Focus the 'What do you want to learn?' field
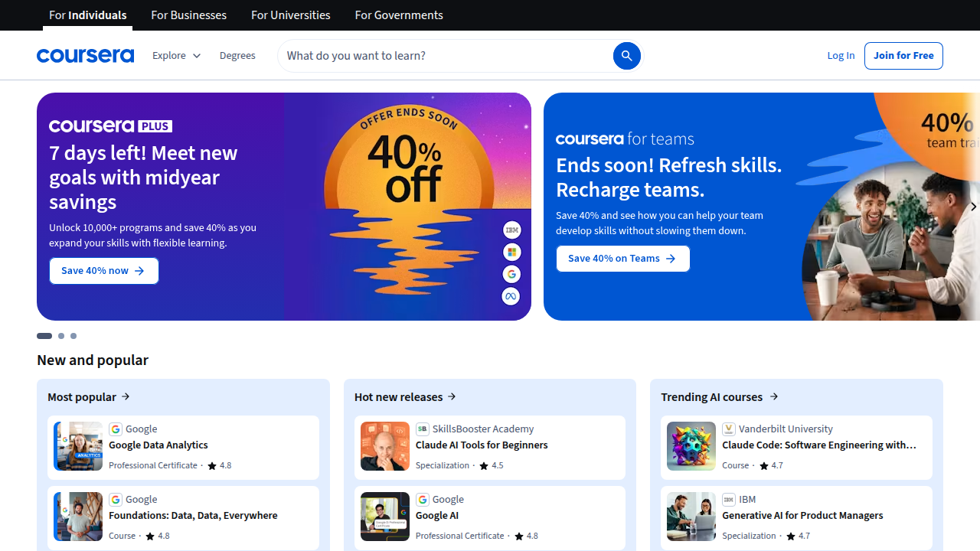The image size is (980, 551). pyautogui.click(x=446, y=56)
